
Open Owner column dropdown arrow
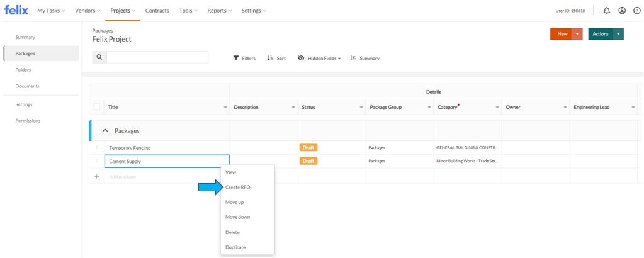click(x=565, y=107)
